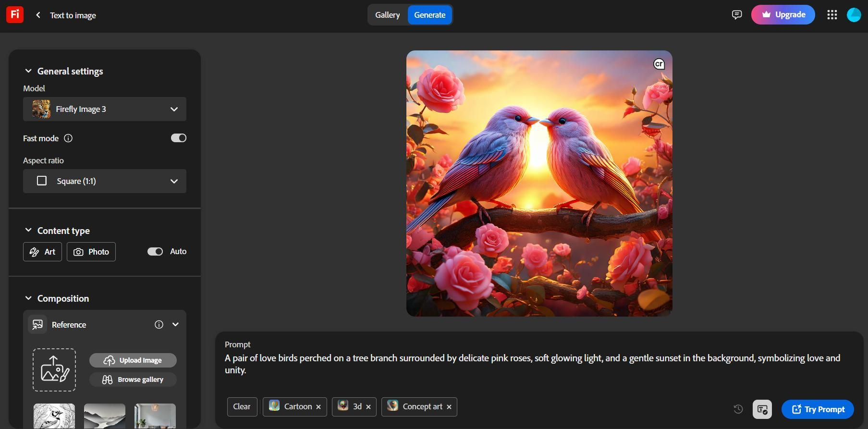Click the Adobe Firefly logo icon
This screenshot has width=868, height=429.
[x=14, y=15]
